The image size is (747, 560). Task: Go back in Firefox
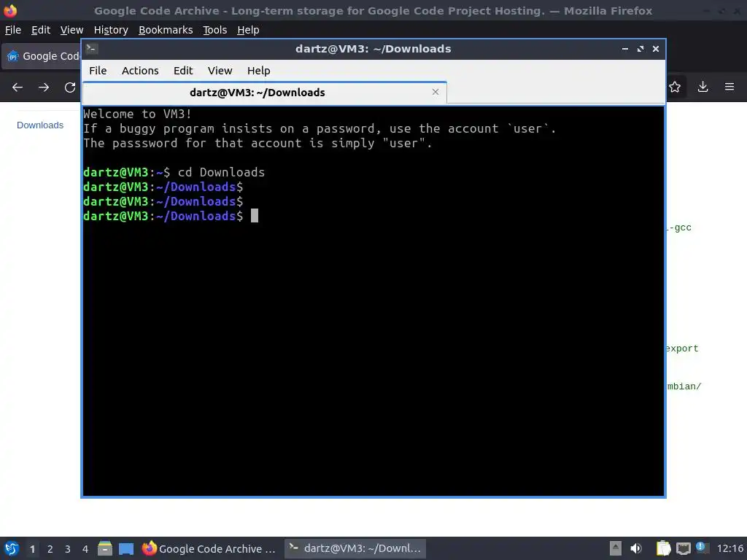pos(18,87)
